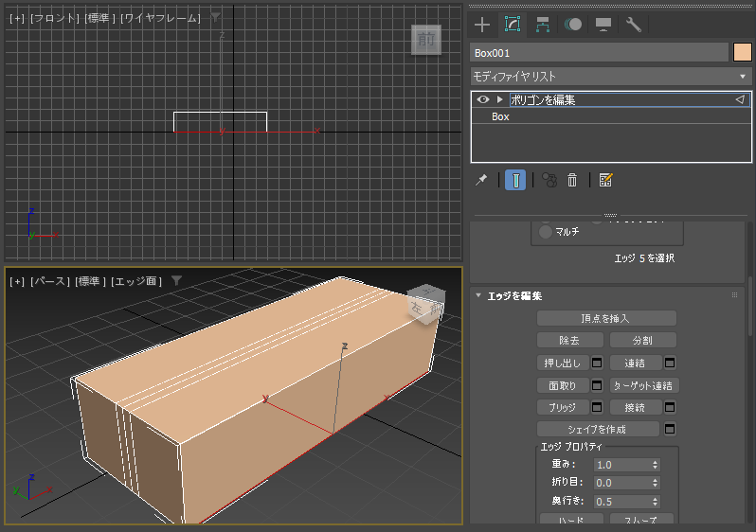Open the [エッジ面] shading menu

[136, 281]
